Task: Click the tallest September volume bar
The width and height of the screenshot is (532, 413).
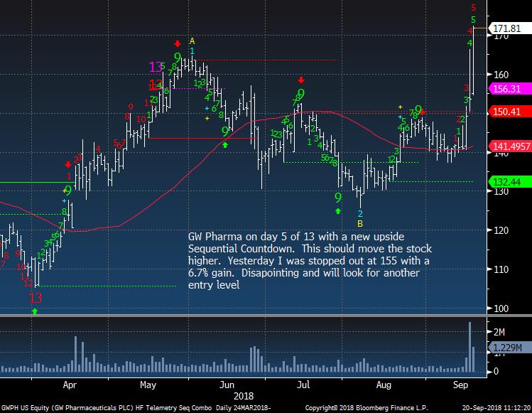Action: pos(470,347)
